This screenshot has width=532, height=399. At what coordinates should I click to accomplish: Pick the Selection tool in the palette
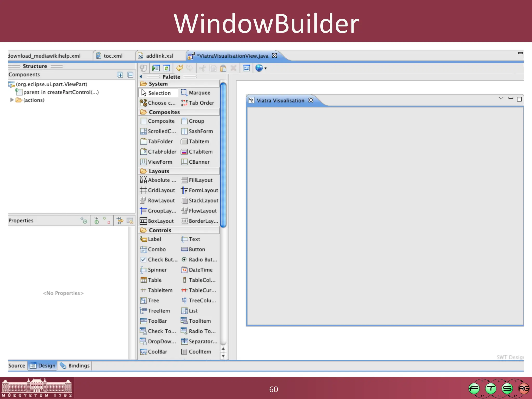[159, 93]
